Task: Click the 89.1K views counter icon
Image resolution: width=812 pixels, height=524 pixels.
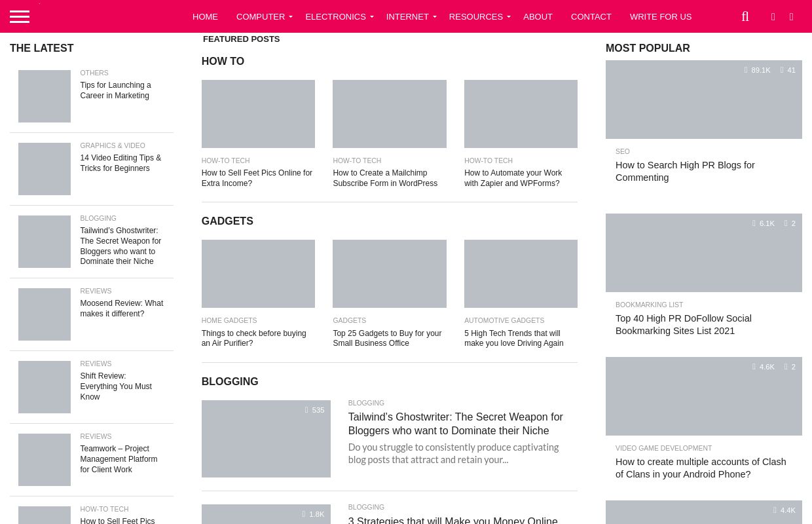Action: click(x=746, y=70)
